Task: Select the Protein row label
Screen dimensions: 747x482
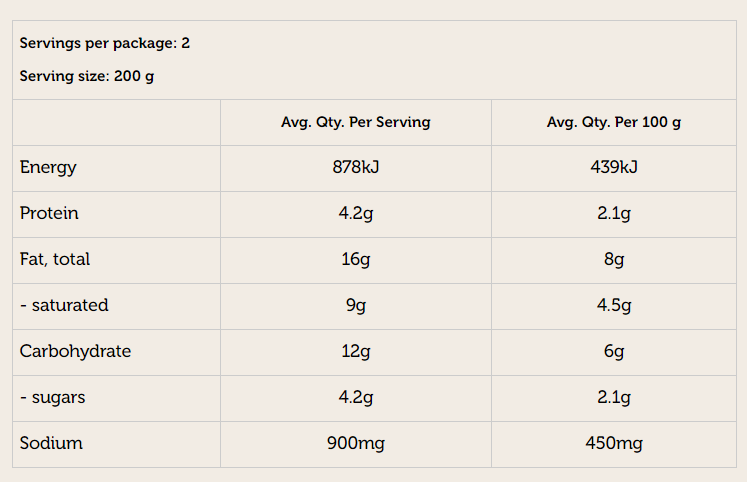Action: pos(49,213)
